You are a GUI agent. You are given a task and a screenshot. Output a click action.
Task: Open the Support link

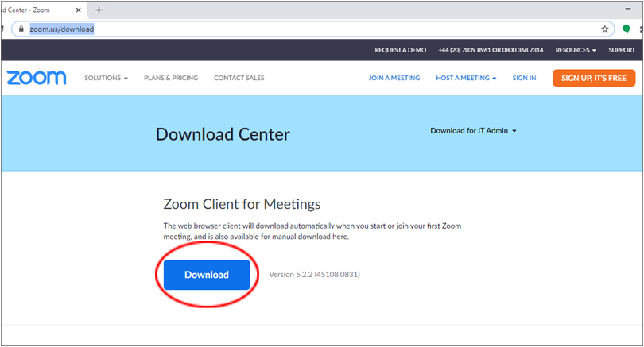622,50
